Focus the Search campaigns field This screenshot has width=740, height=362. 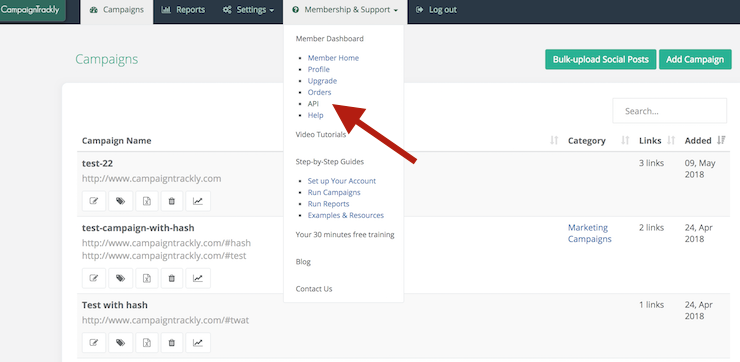[x=670, y=111]
